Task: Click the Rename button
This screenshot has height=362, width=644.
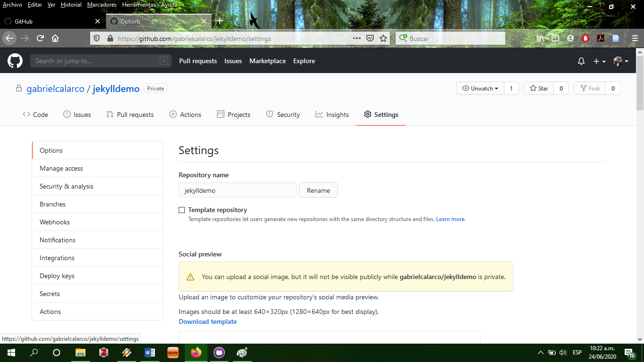Action: pos(318,190)
